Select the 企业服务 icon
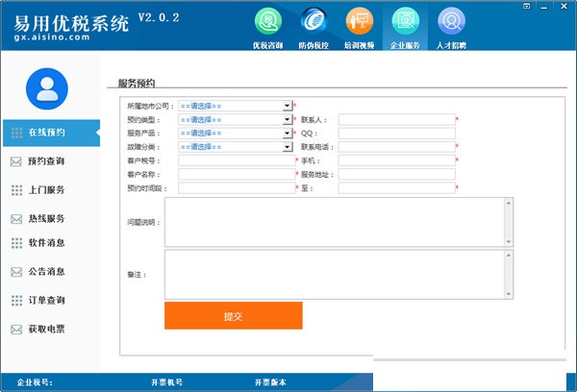Viewport: 577px width, 392px height. pyautogui.click(x=405, y=21)
